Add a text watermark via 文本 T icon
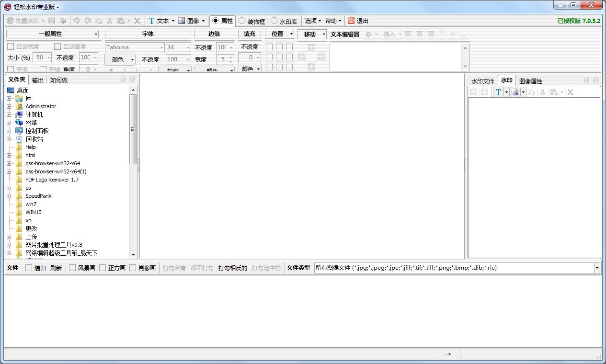The width and height of the screenshot is (606, 364). pyautogui.click(x=151, y=21)
